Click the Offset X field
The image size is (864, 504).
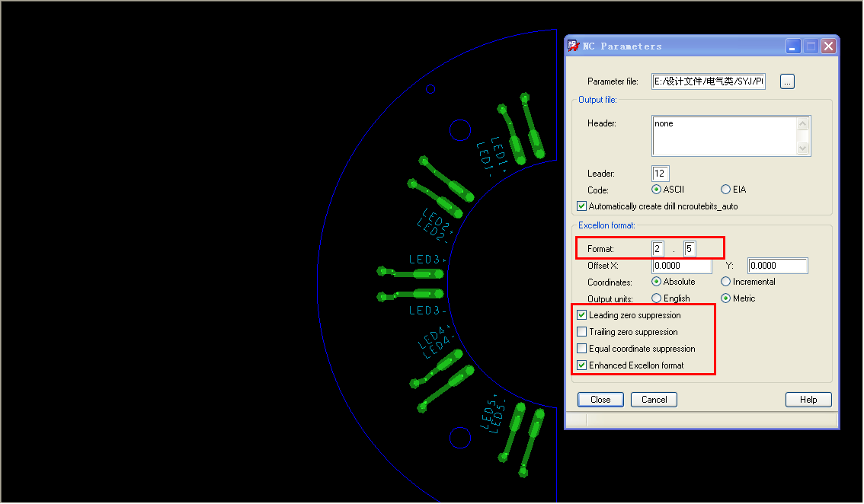click(682, 266)
